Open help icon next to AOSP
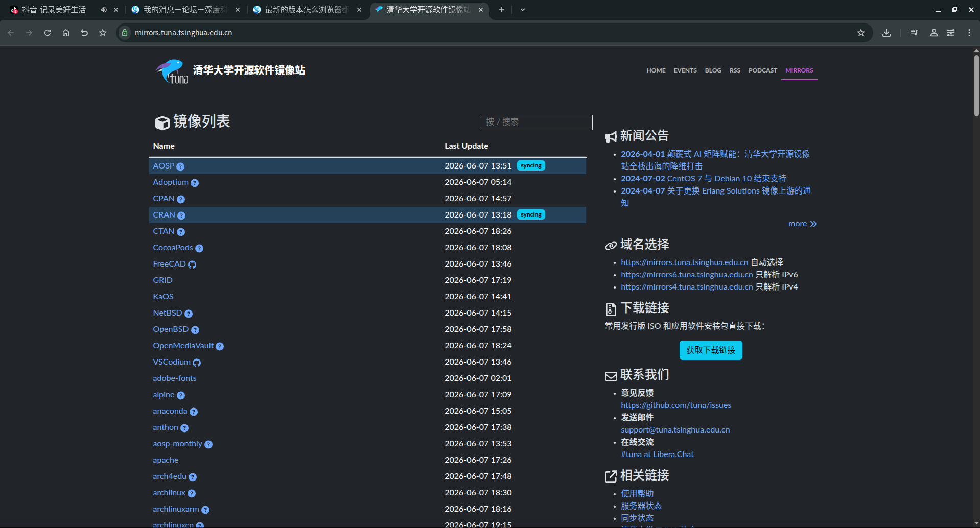The height and width of the screenshot is (528, 980). pyautogui.click(x=180, y=166)
